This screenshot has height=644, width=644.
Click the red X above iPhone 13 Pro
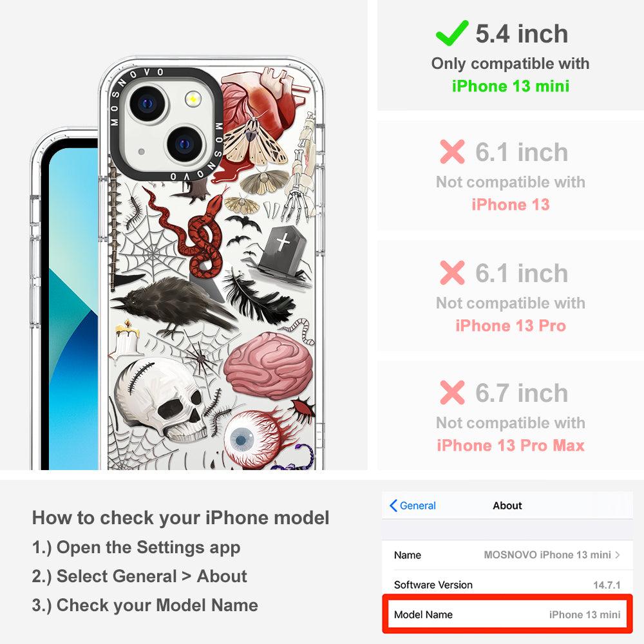452,272
